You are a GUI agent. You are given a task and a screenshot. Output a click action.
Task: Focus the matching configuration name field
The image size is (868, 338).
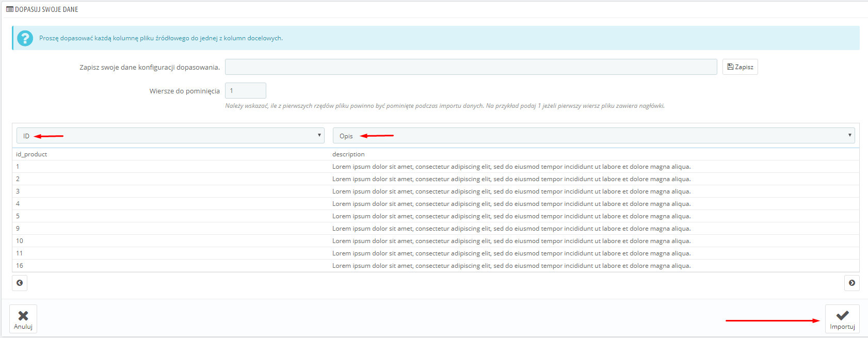[x=471, y=67]
